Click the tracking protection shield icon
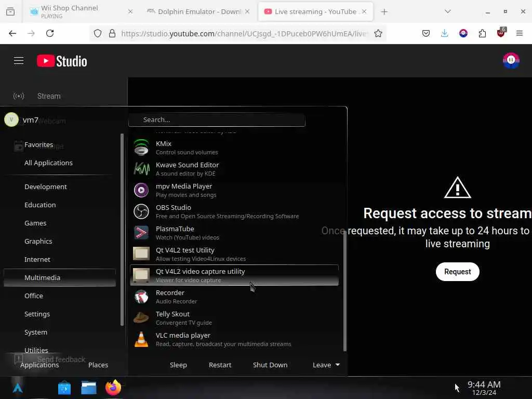Screen dimensions: 532x399 (x=98, y=33)
